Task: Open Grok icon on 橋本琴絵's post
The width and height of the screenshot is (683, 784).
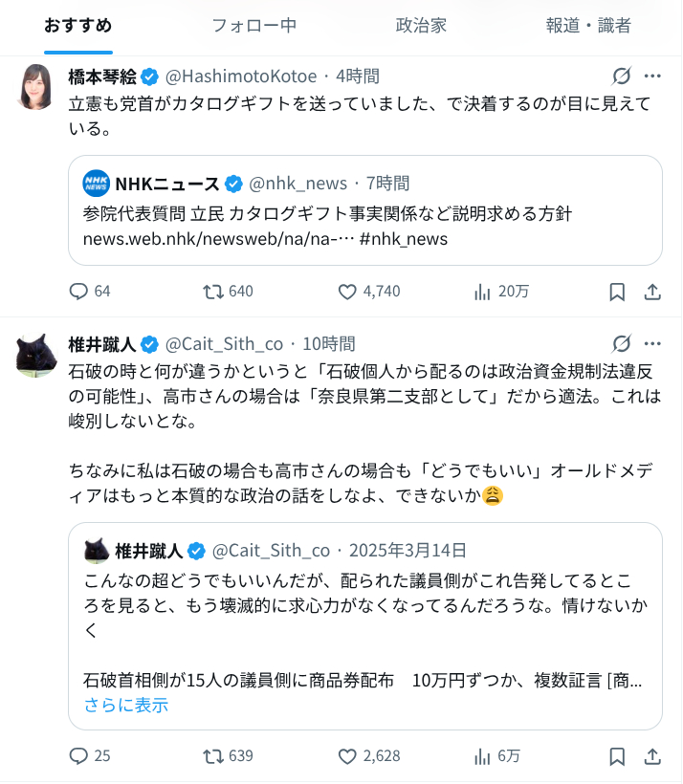Action: [621, 76]
